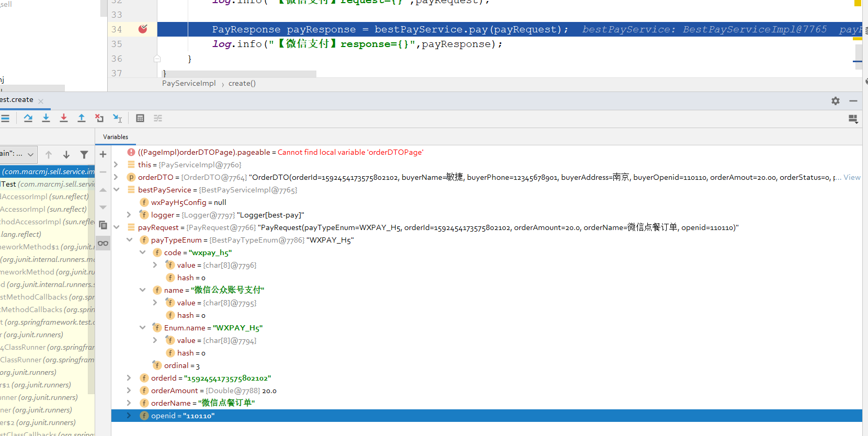Collapse the name = 微信公众账号支付 node
The width and height of the screenshot is (868, 436).
tap(142, 290)
